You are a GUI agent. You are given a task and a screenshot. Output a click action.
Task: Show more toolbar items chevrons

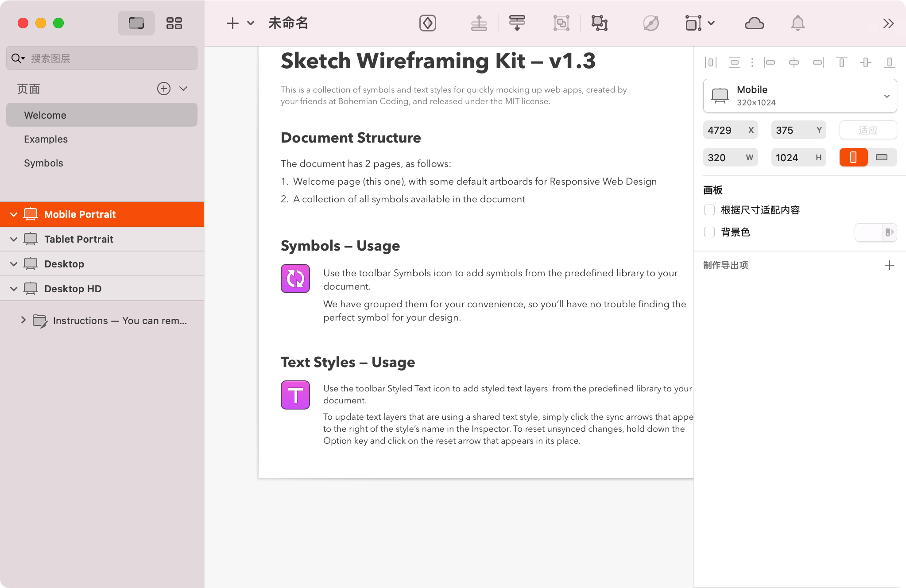pyautogui.click(x=888, y=23)
